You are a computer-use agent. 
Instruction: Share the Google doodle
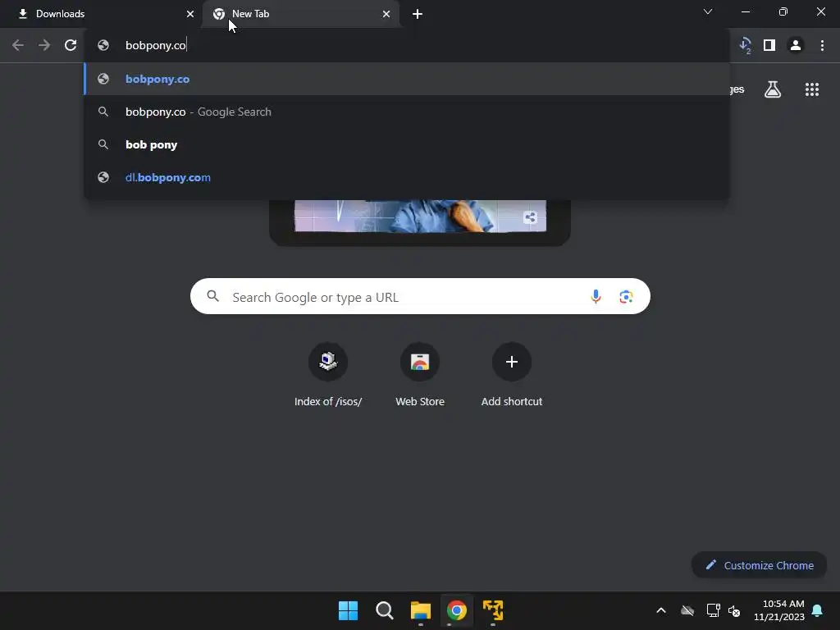[x=530, y=217]
